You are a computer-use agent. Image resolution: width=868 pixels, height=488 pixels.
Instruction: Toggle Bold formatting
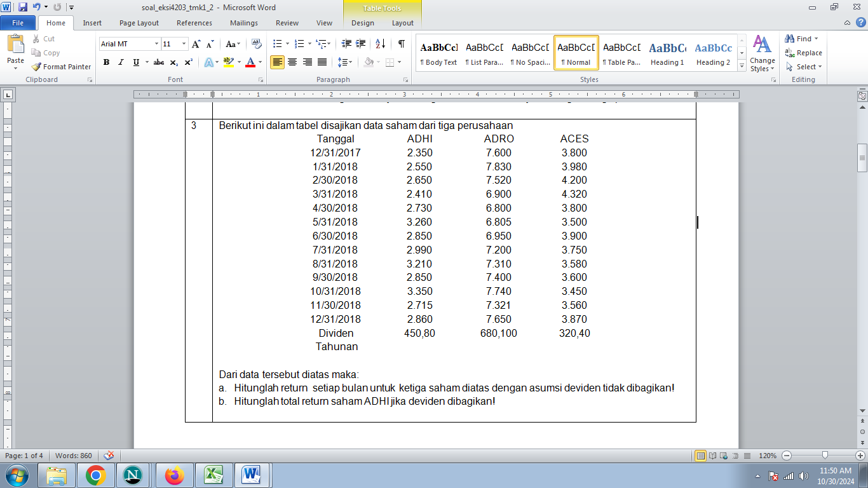pyautogui.click(x=106, y=62)
